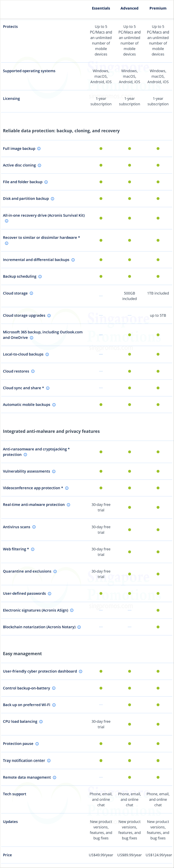Click info icon beside CPU load balancing
The height and width of the screenshot is (868, 174).
pyautogui.click(x=41, y=721)
